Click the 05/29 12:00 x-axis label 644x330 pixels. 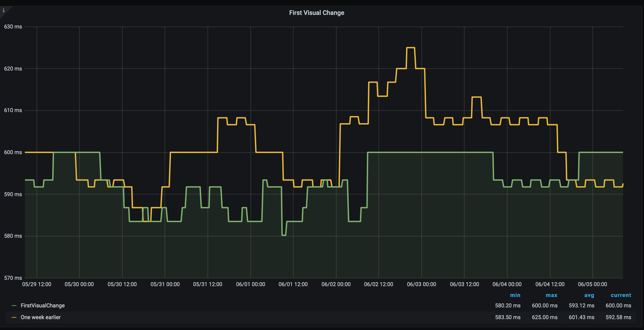coord(37,284)
